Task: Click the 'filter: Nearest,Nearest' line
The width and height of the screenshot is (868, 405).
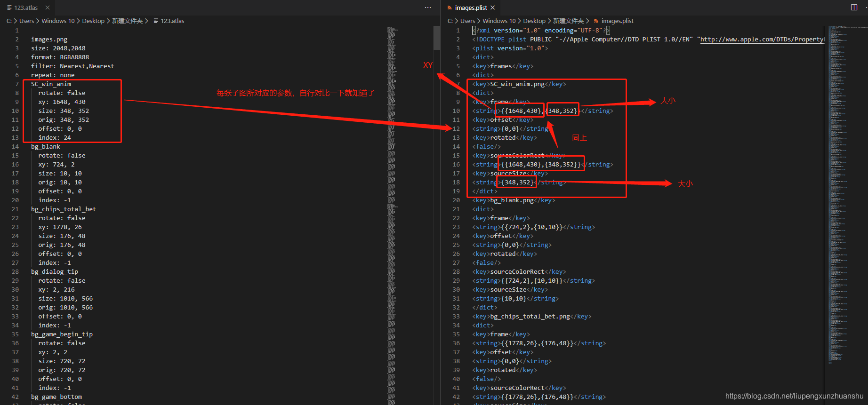Action: 72,66
